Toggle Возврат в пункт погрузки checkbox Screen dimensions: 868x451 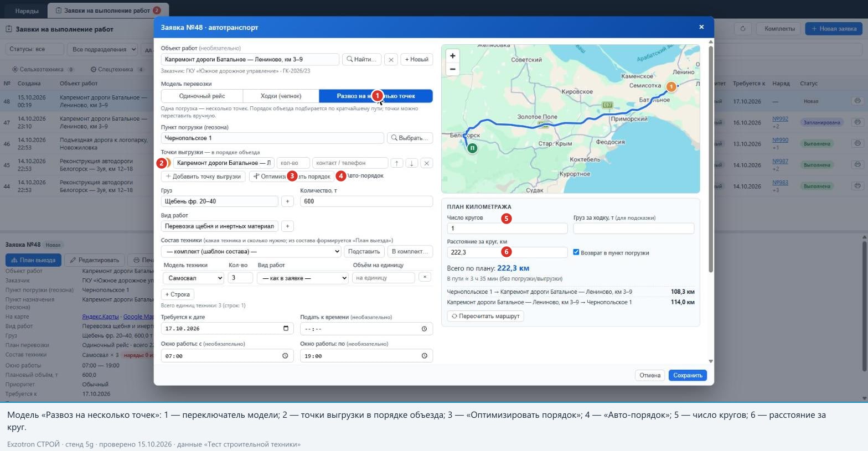tap(576, 252)
